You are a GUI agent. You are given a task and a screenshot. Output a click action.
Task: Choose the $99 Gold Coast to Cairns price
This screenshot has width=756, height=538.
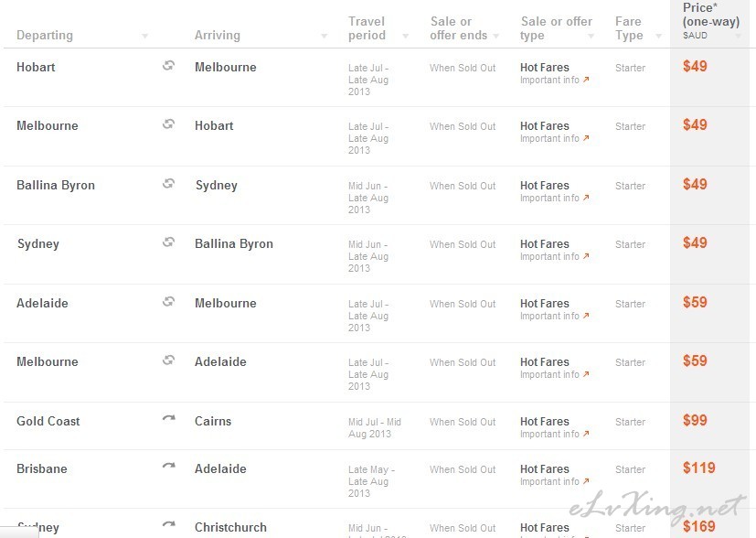pyautogui.click(x=695, y=420)
